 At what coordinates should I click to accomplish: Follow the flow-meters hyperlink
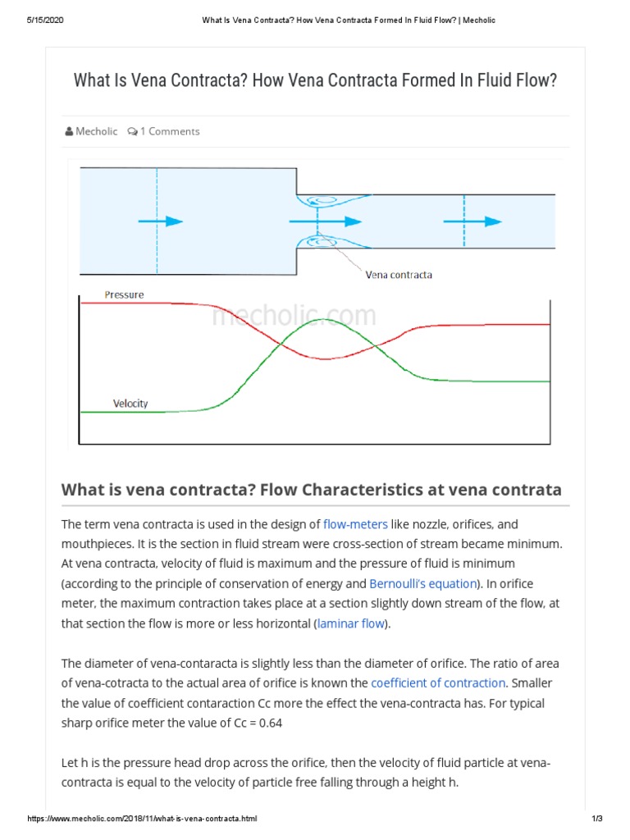355,523
